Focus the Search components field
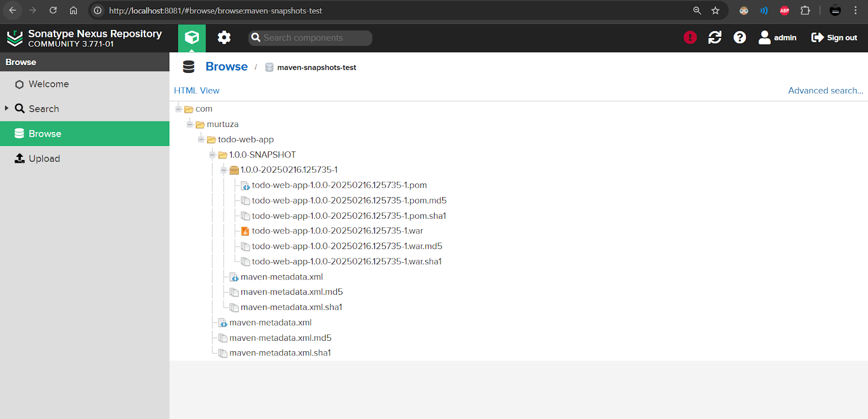Image resolution: width=868 pixels, height=419 pixels. (x=310, y=38)
